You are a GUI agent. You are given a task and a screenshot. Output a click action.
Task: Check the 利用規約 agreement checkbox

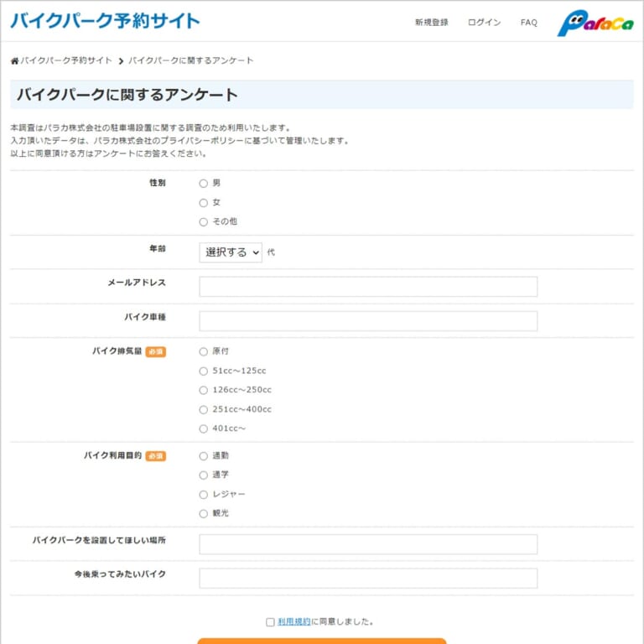(x=270, y=622)
